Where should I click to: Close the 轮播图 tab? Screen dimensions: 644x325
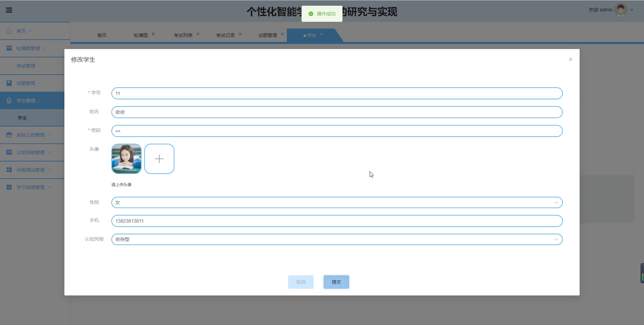tap(153, 34)
